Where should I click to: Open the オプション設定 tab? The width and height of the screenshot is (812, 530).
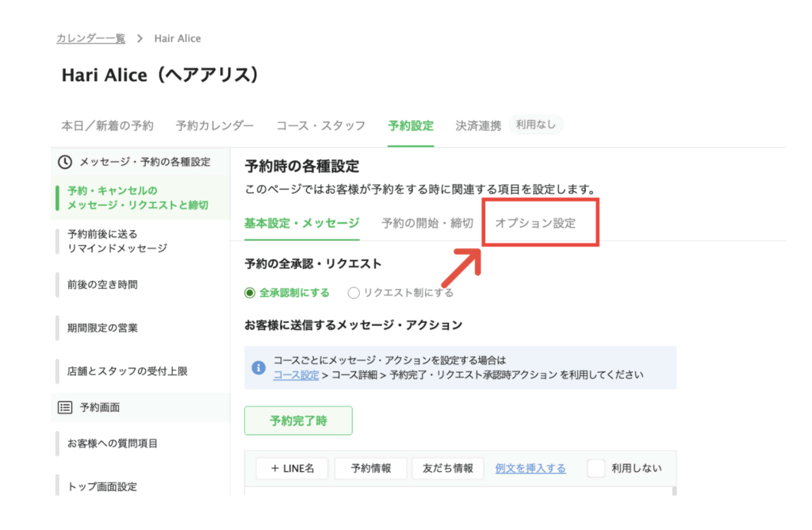[535, 223]
